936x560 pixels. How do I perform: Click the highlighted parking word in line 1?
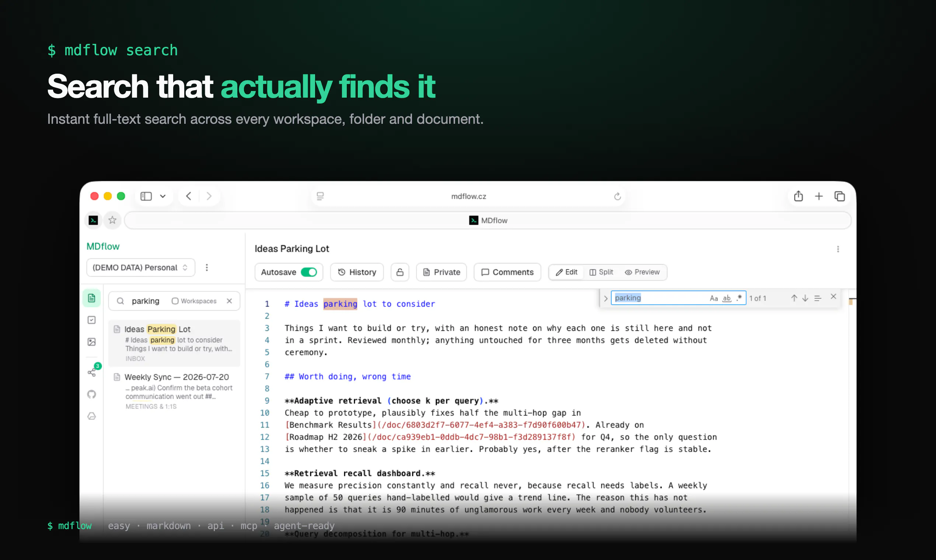[340, 304]
